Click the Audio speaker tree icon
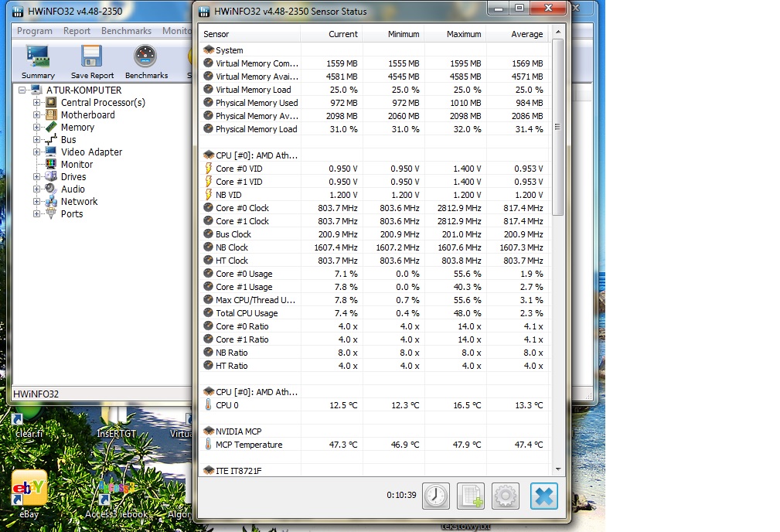The height and width of the screenshot is (532, 780). (x=51, y=189)
